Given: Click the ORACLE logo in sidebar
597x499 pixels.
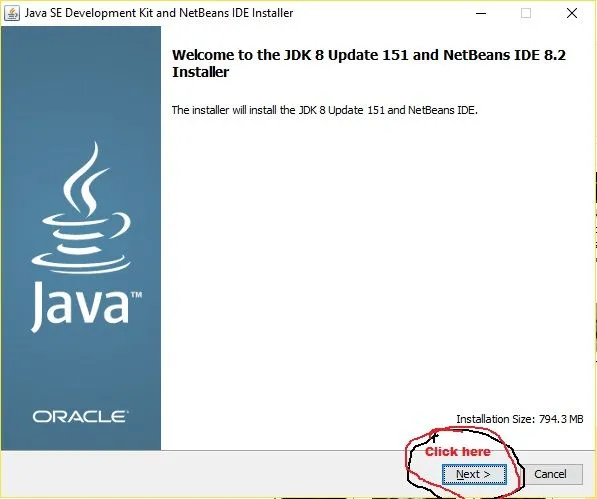Looking at the screenshot, I should [80, 416].
